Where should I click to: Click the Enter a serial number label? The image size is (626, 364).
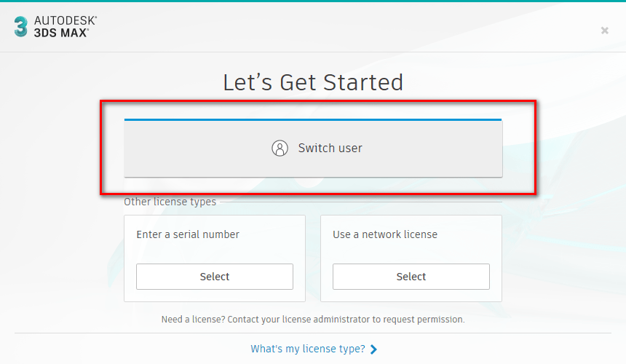click(x=188, y=234)
